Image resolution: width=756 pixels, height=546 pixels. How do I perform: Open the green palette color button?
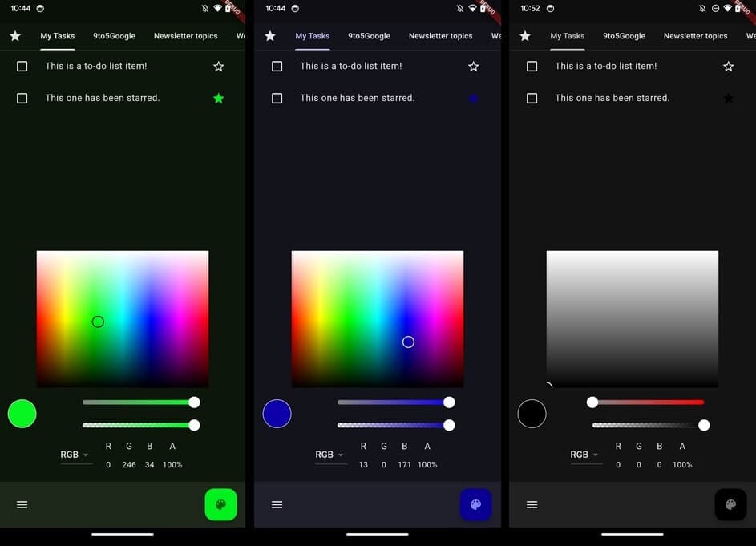pyautogui.click(x=220, y=505)
